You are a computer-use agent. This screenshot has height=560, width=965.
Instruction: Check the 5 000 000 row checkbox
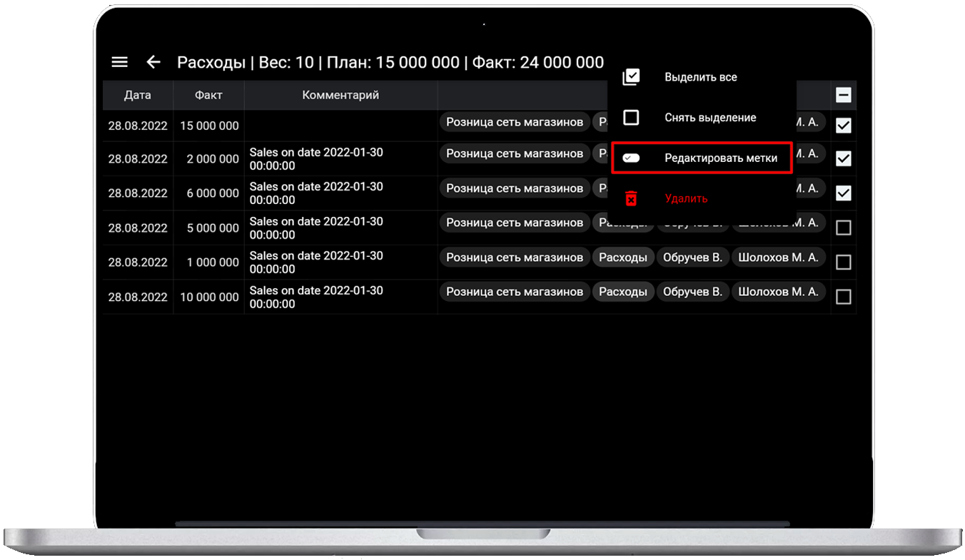tap(843, 228)
